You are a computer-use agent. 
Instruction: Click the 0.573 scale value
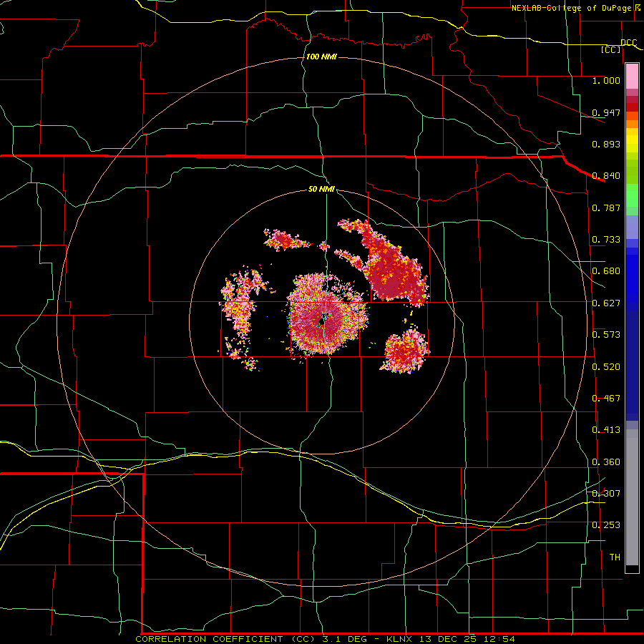pos(606,335)
